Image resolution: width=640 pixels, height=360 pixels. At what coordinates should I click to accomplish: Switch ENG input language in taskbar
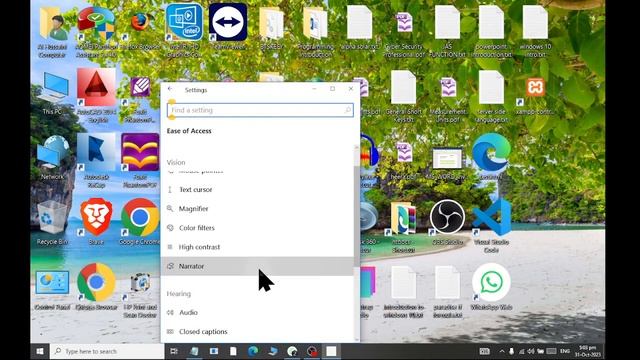[x=565, y=351]
